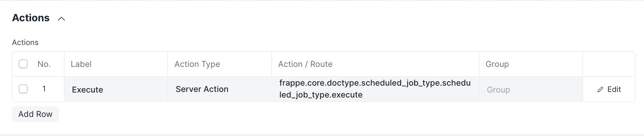This screenshot has height=136, width=644.
Task: Open the Server Action type dropdown cell
Action: 219,89
